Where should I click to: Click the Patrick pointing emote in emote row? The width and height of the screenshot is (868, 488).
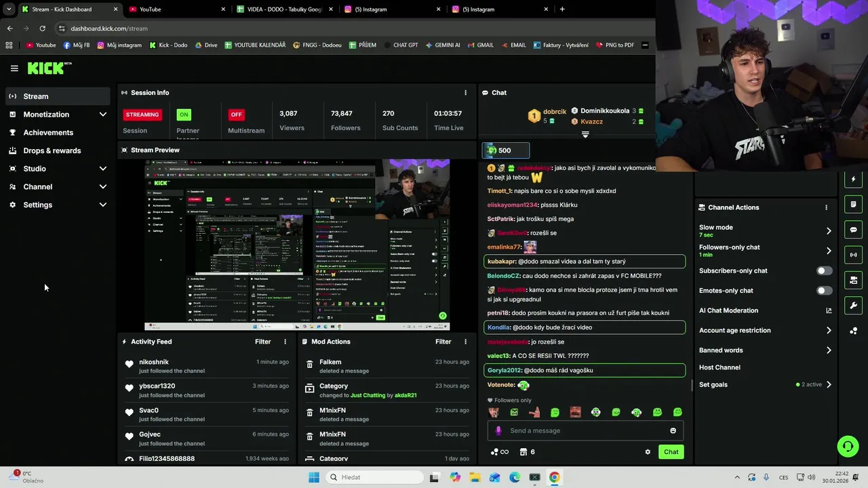click(534, 412)
